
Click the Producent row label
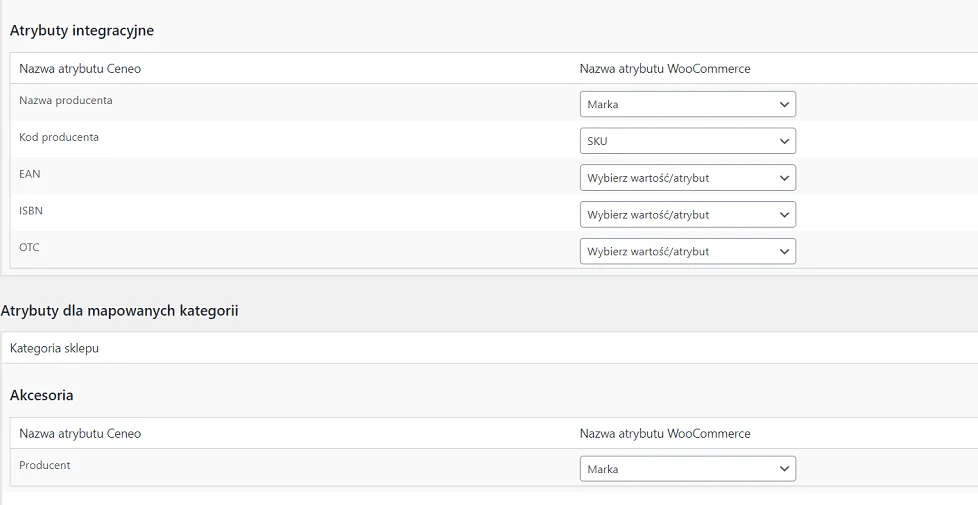pyautogui.click(x=44, y=465)
